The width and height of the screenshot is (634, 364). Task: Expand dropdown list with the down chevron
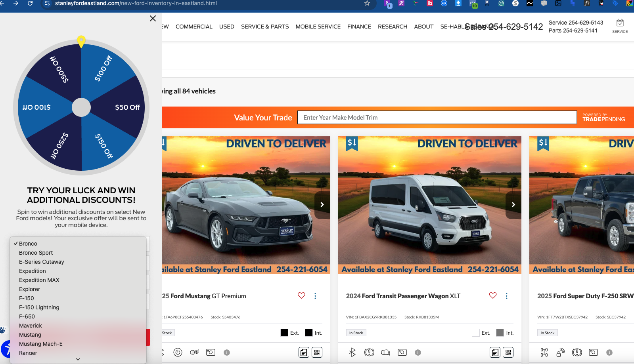click(x=78, y=359)
